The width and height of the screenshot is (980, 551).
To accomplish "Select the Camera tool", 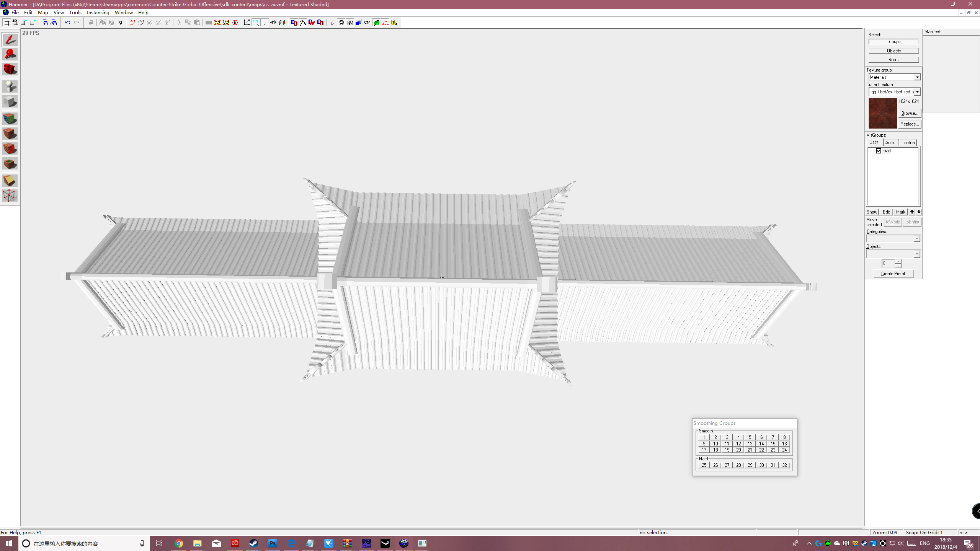I will 10,70.
